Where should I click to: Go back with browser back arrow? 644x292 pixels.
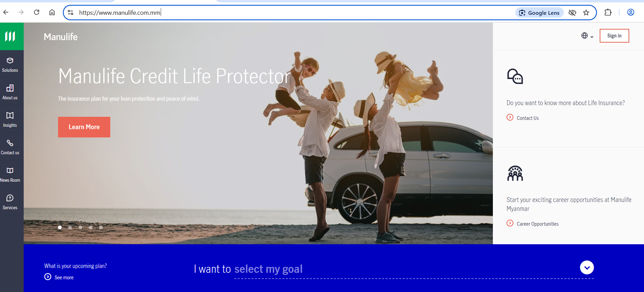click(6, 12)
